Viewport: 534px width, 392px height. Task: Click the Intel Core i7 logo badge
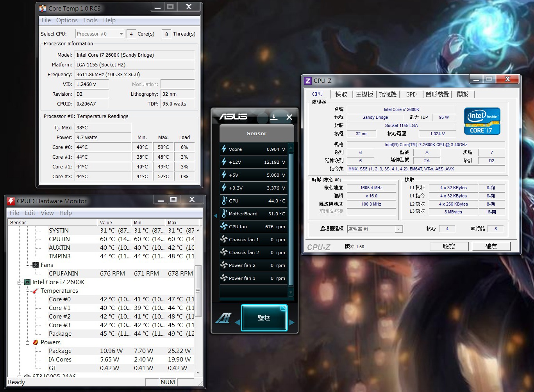coord(482,121)
